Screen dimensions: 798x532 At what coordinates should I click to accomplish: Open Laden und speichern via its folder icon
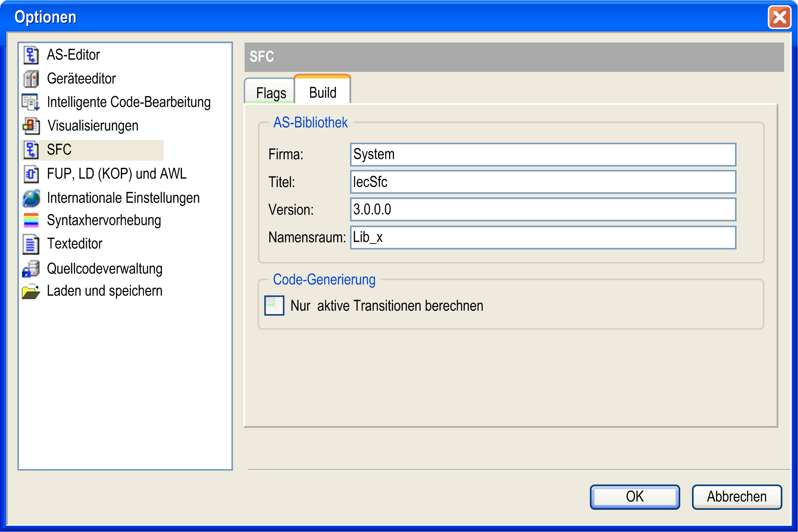point(31,291)
